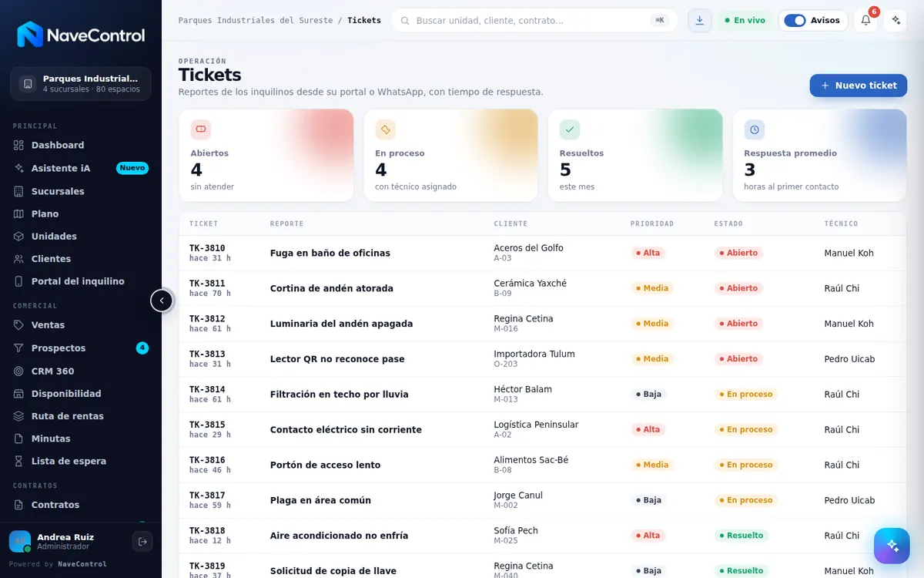924x578 pixels.
Task: Click client 'Héctor Balam'
Action: (523, 389)
